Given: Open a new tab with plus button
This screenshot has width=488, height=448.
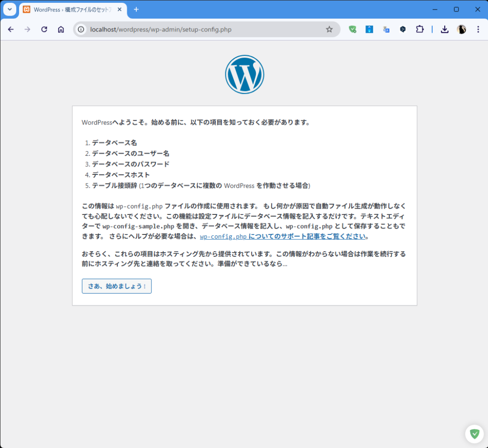Looking at the screenshot, I should tap(136, 10).
